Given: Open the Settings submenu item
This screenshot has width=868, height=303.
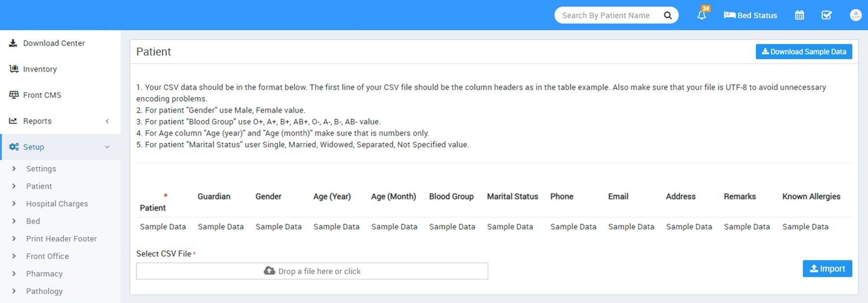Looking at the screenshot, I should (x=41, y=168).
